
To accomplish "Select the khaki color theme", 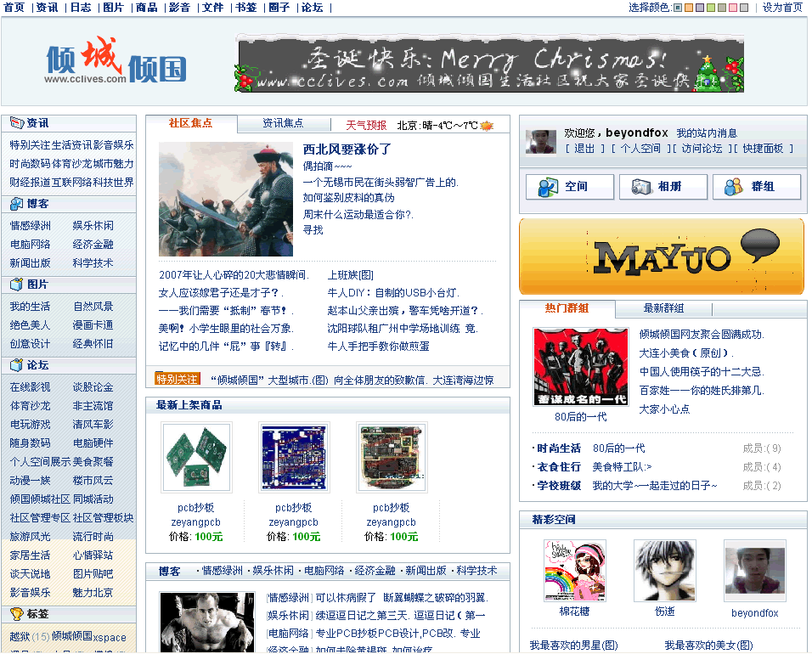I will [722, 8].
